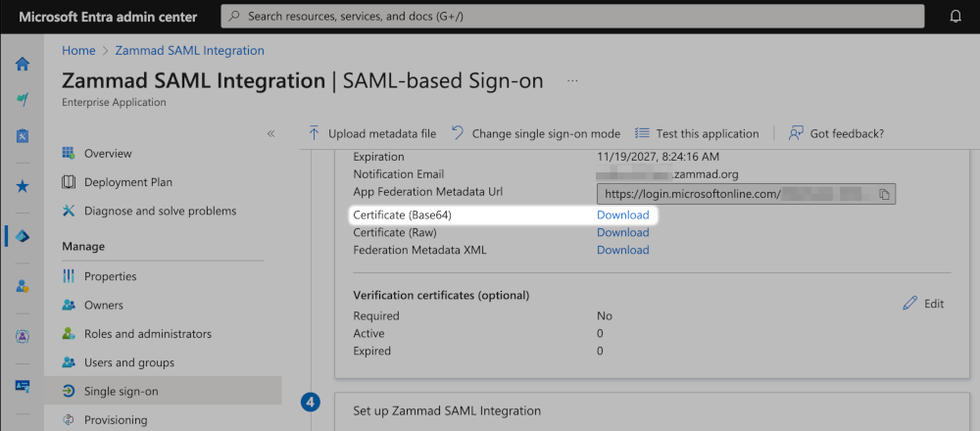
Task: Download the Certificate (Raw)
Action: point(622,232)
